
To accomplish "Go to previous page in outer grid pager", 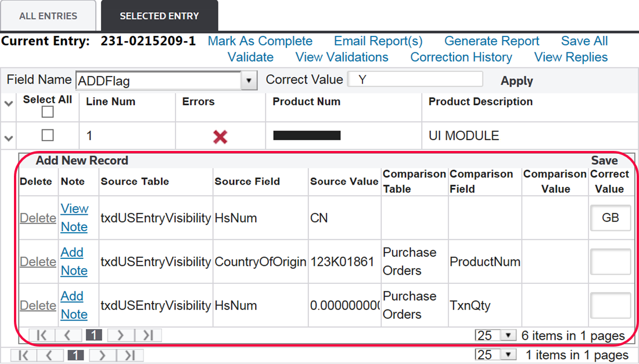I will coord(49,355).
